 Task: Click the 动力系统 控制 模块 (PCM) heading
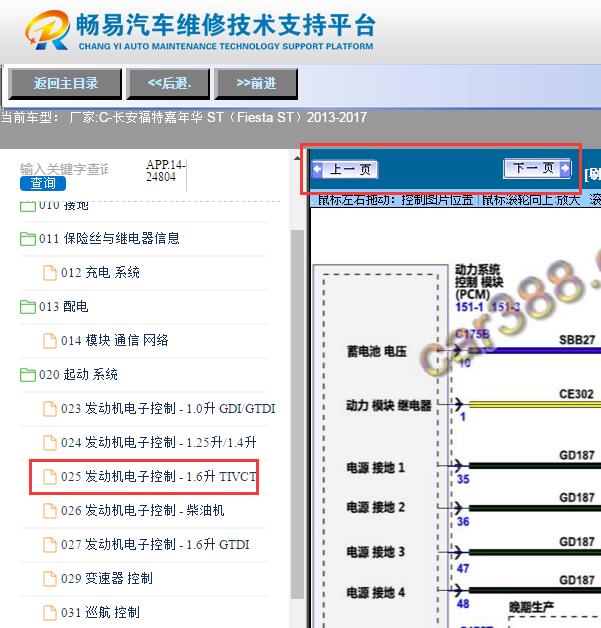pyautogui.click(x=478, y=282)
